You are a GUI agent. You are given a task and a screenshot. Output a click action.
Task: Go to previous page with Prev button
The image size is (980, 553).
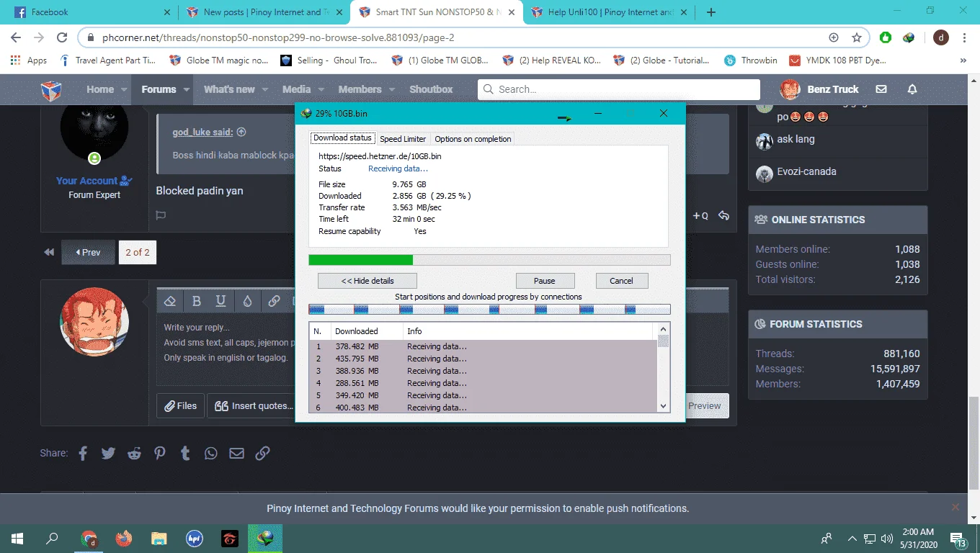click(x=88, y=252)
